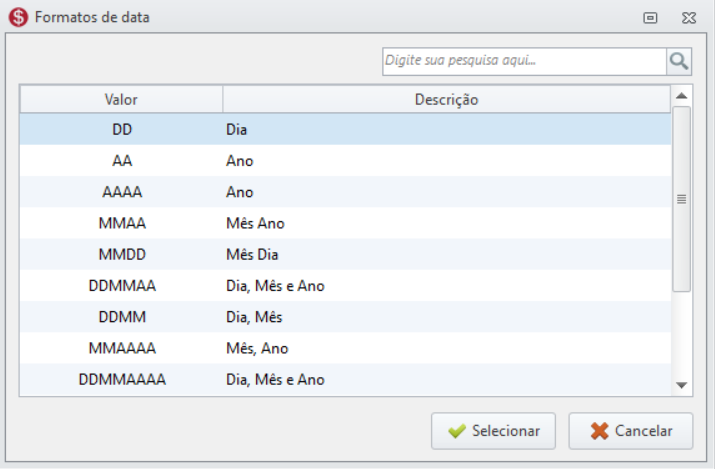Viewport: 715px width, 469px height.
Task: Choose the AAAA four-digit year row
Action: click(345, 192)
